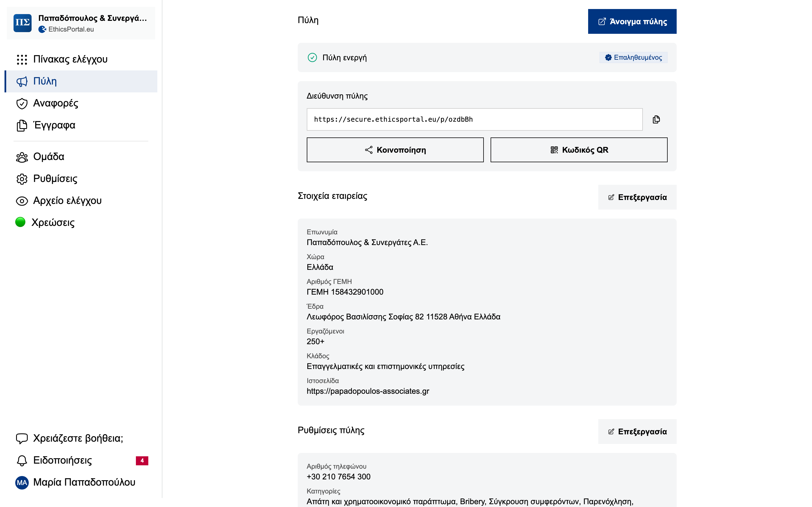
Task: Open the Κωδικός QR code panel
Action: coord(579,150)
